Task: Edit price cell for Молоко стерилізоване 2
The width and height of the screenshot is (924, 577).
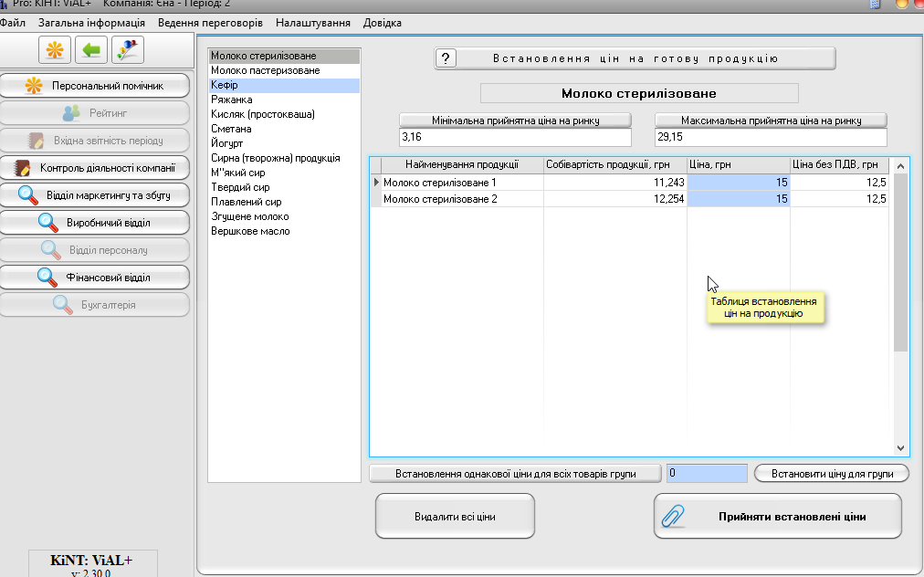Action: (739, 199)
